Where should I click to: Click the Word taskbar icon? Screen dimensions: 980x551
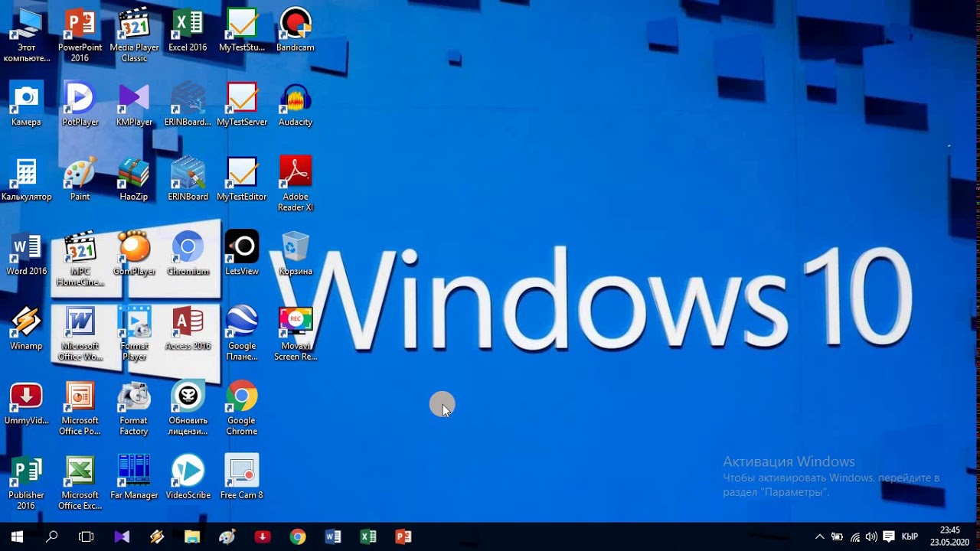coord(333,536)
